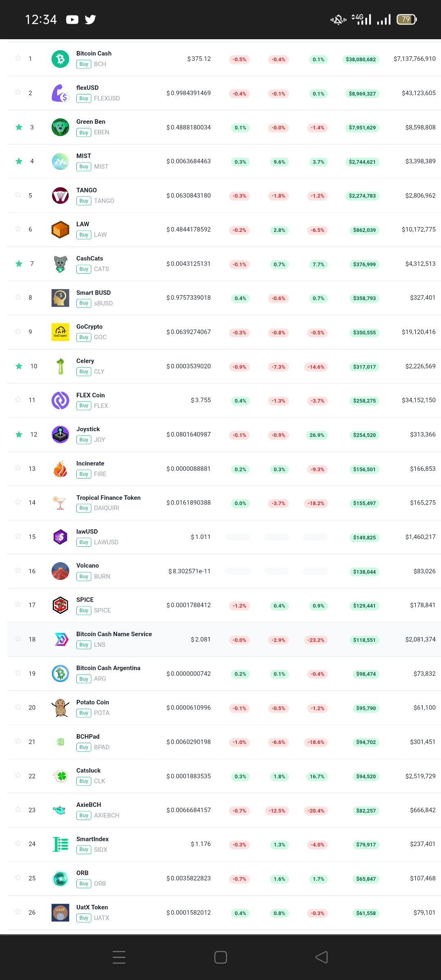Remove Celery from favorites star
The height and width of the screenshot is (980, 441).
point(19,366)
